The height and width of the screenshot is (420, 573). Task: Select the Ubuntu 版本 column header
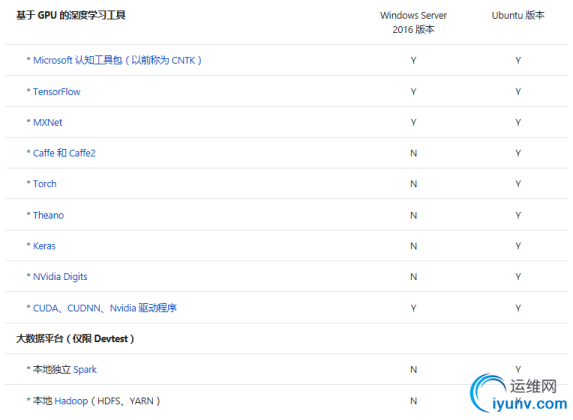(x=518, y=15)
